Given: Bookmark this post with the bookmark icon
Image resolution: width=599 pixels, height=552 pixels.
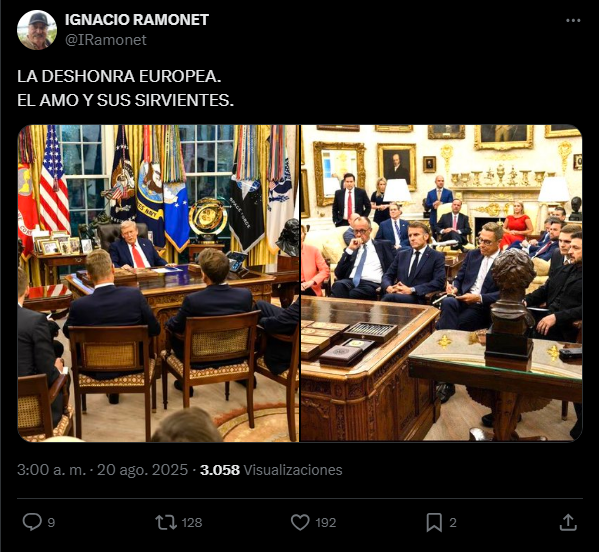Looking at the screenshot, I should tap(434, 523).
